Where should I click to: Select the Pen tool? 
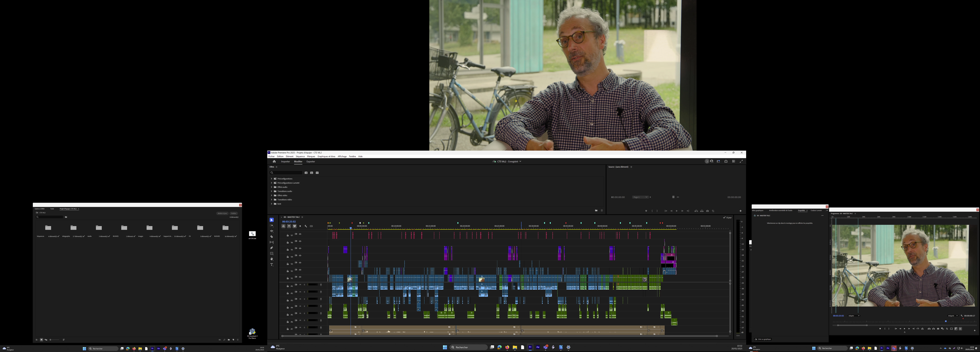272,248
